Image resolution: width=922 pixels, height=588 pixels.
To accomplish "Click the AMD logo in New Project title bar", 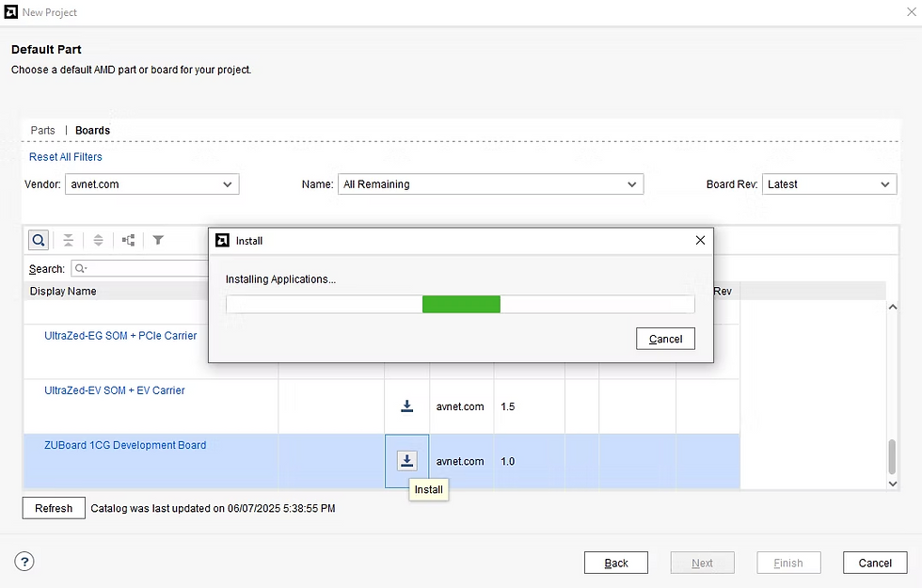I will click(11, 11).
